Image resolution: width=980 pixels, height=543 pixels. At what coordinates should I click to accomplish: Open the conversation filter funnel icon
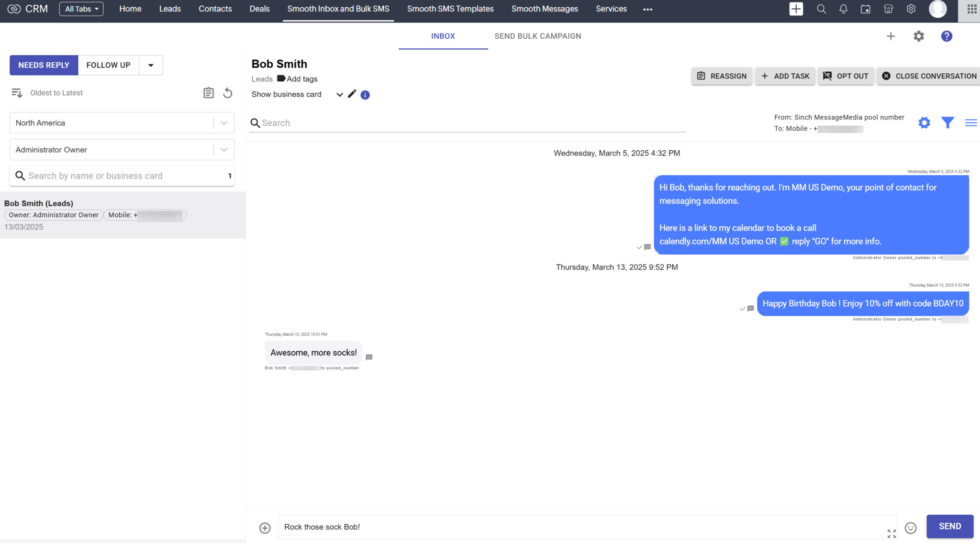point(947,122)
